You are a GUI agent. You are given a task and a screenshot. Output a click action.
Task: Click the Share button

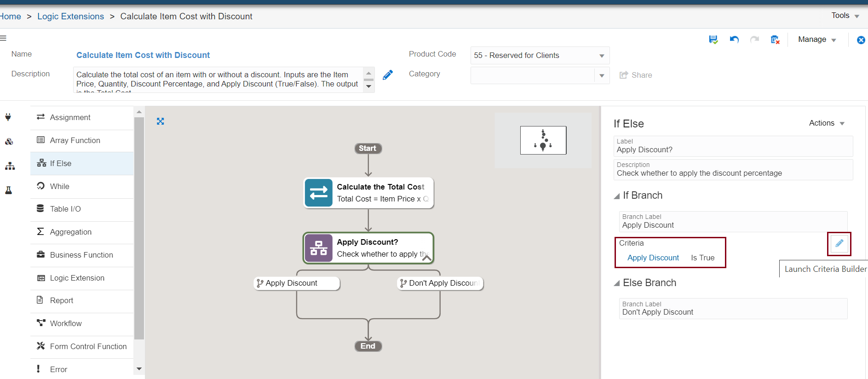(x=636, y=75)
